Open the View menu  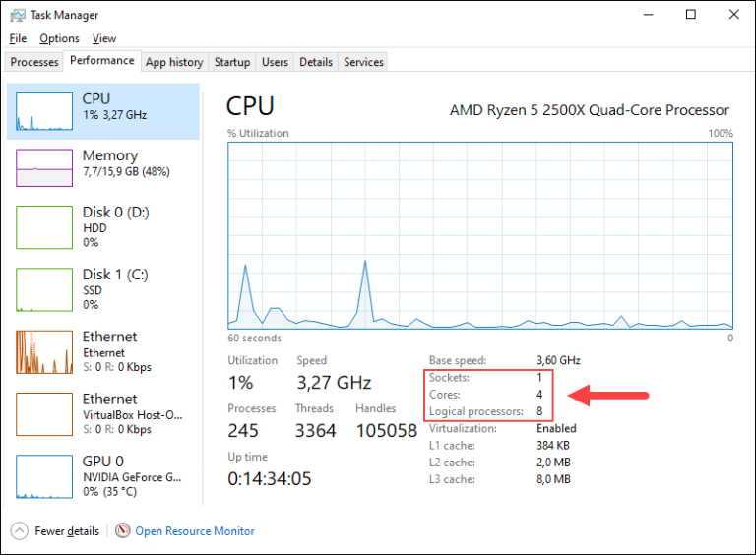(x=104, y=38)
